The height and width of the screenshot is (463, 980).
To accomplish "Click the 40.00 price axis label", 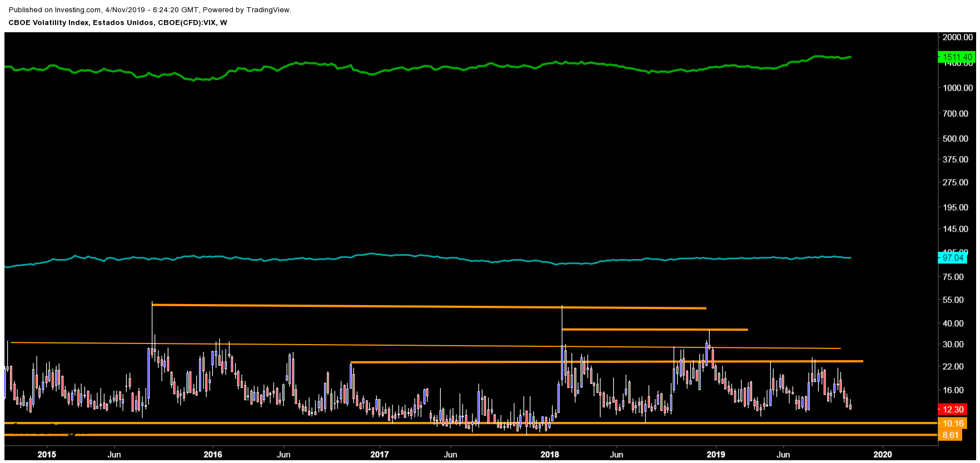I will point(953,323).
